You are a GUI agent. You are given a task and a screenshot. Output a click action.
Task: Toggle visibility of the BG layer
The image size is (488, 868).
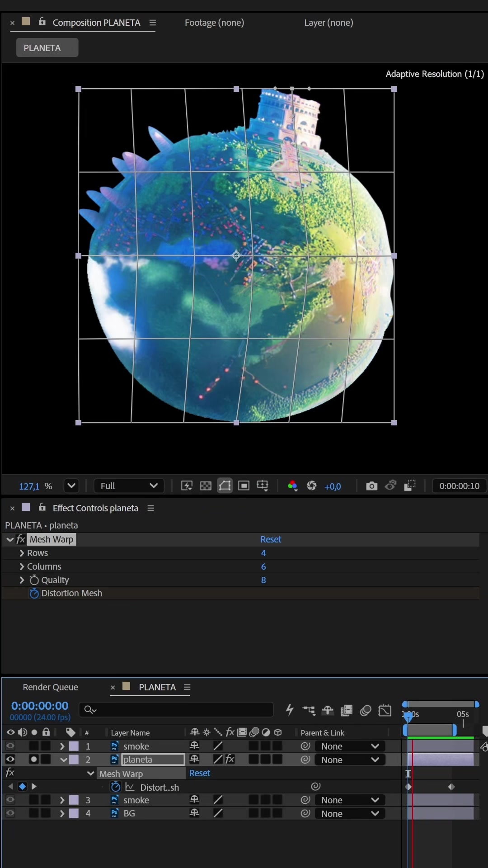tap(10, 813)
